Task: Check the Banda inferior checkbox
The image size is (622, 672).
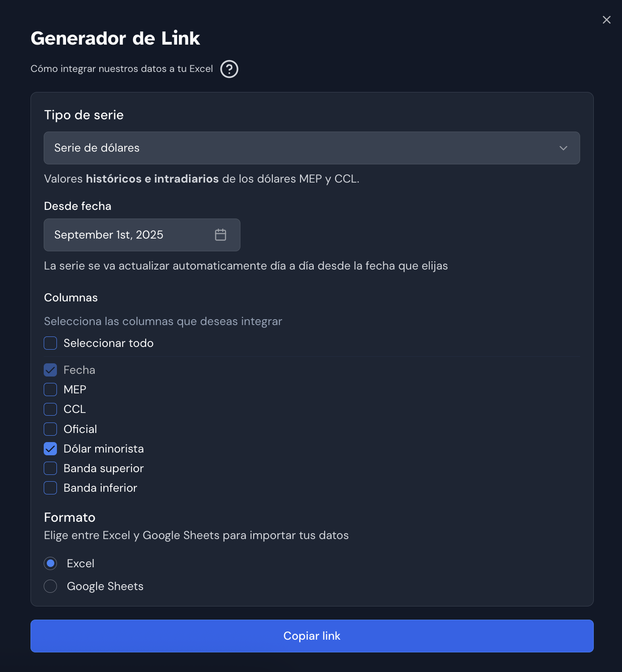Action: point(51,488)
